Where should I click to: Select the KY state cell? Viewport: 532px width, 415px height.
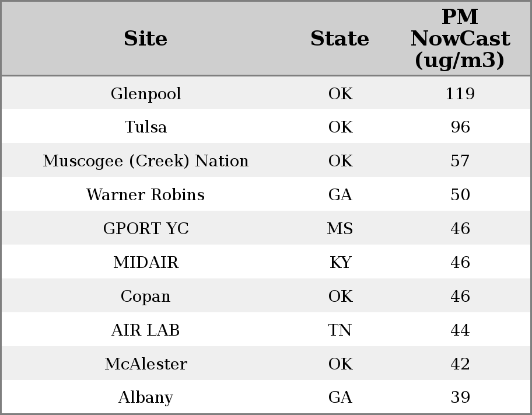tap(340, 263)
